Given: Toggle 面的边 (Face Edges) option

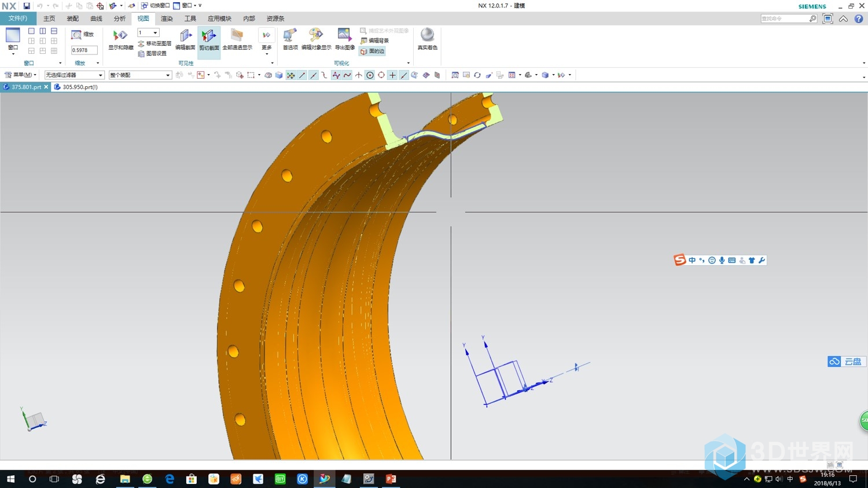Looking at the screenshot, I should [x=372, y=51].
